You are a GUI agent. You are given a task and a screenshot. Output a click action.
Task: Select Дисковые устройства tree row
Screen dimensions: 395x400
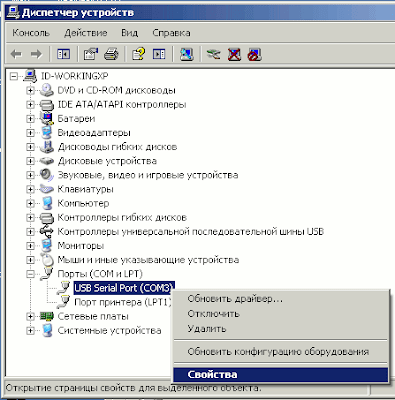coord(107,161)
